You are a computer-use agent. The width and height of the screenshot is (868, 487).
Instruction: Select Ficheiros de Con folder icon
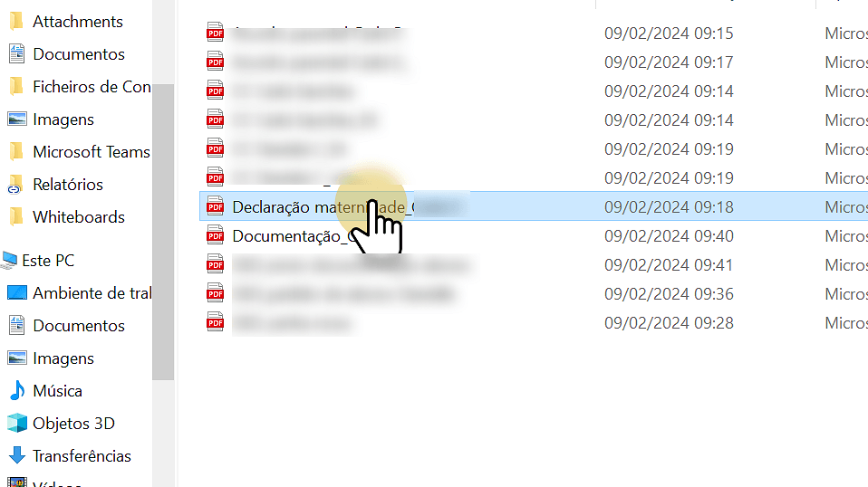click(16, 87)
